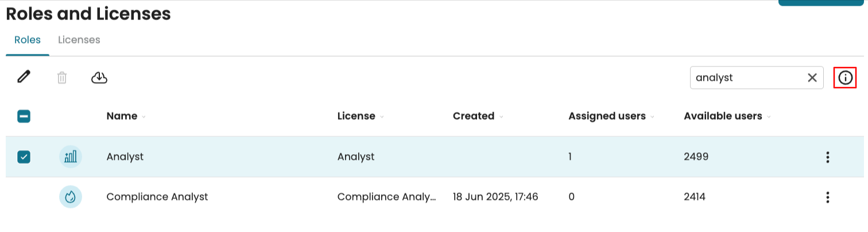The height and width of the screenshot is (232, 868).
Task: Sort by License column arrow
Action: (x=382, y=117)
